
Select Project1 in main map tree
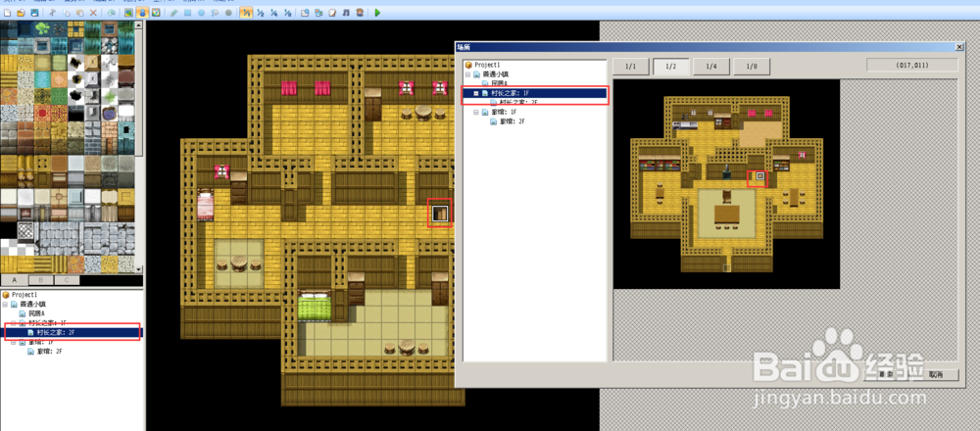coord(24,294)
